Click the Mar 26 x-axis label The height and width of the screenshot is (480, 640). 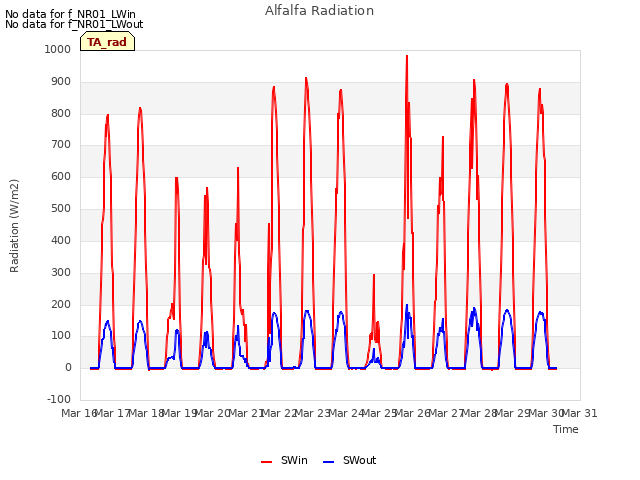413,413
